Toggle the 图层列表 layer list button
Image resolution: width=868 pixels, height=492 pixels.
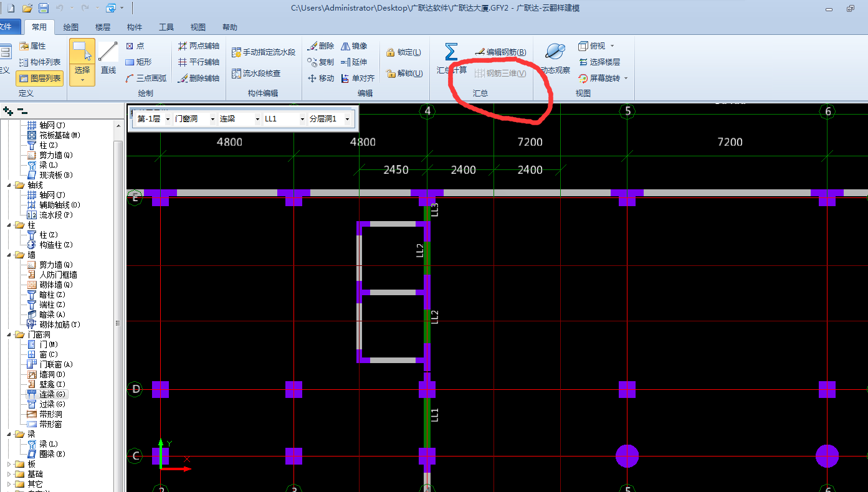(x=40, y=78)
